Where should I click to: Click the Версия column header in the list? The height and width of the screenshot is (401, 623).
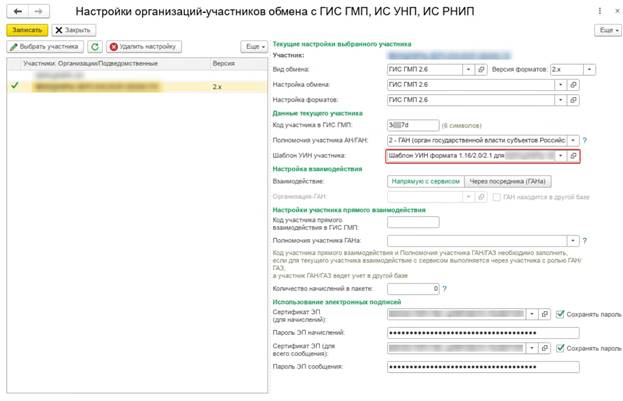click(238, 64)
